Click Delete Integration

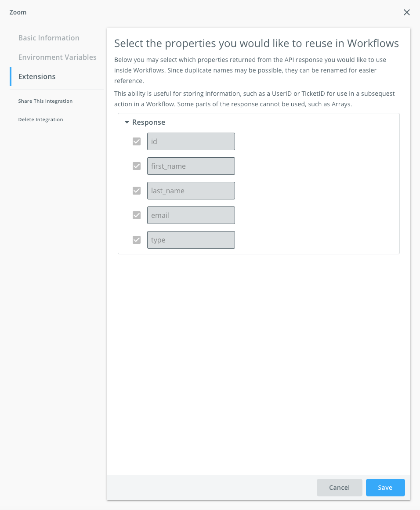40,119
